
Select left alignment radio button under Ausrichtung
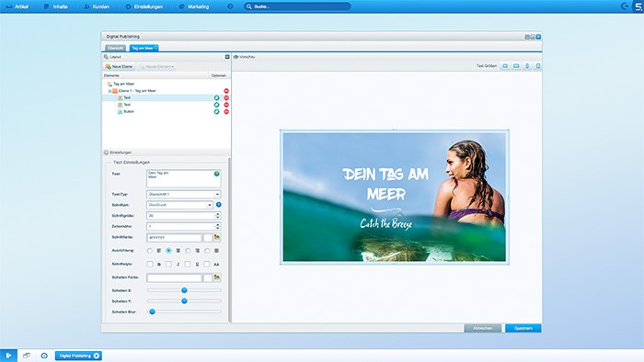coord(149,251)
